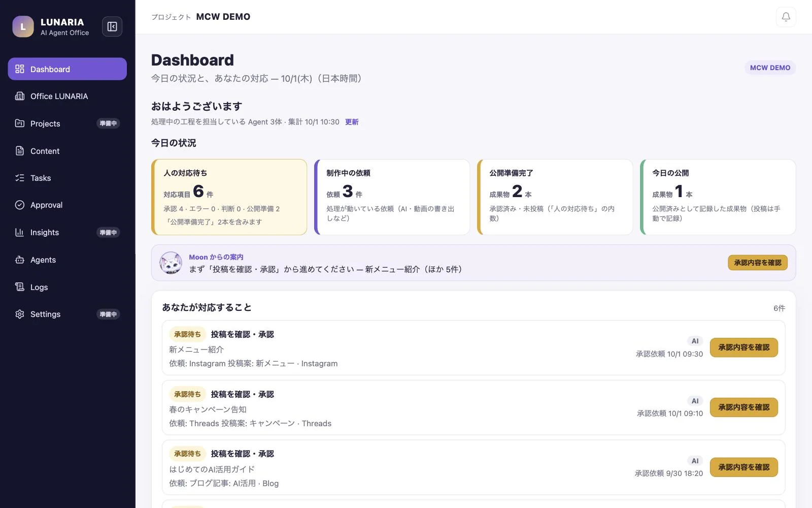
Task: Click the 6件 count label
Action: pos(779,308)
